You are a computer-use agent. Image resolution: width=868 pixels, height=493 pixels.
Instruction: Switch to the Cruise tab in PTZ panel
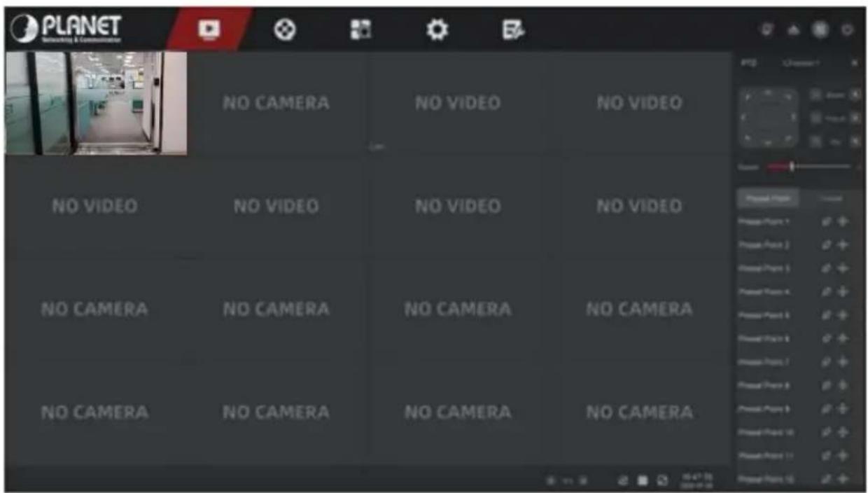830,198
